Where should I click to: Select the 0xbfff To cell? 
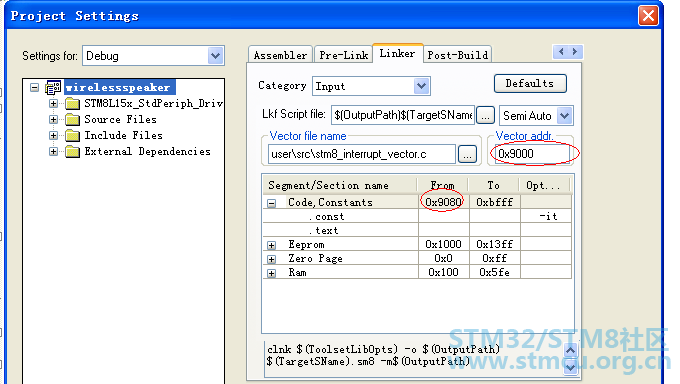494,202
